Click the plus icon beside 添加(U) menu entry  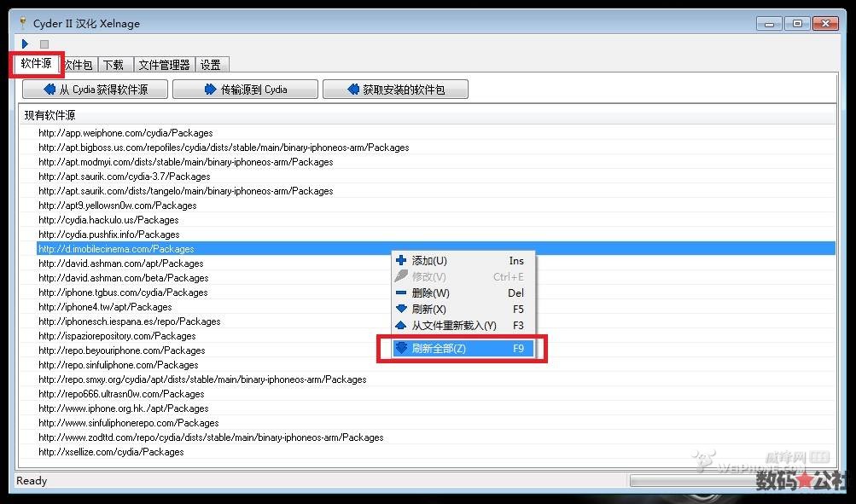400,262
